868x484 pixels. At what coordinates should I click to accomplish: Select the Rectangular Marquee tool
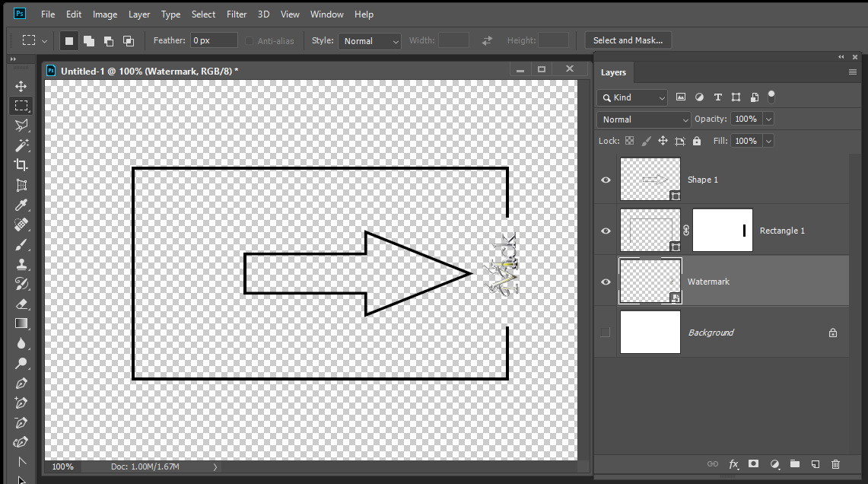point(21,106)
